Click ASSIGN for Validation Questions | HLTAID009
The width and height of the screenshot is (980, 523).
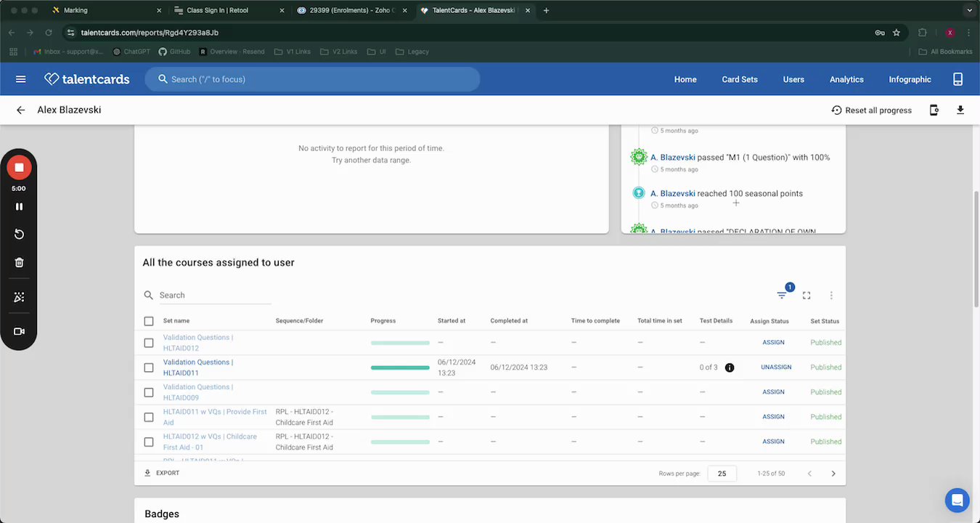773,392
